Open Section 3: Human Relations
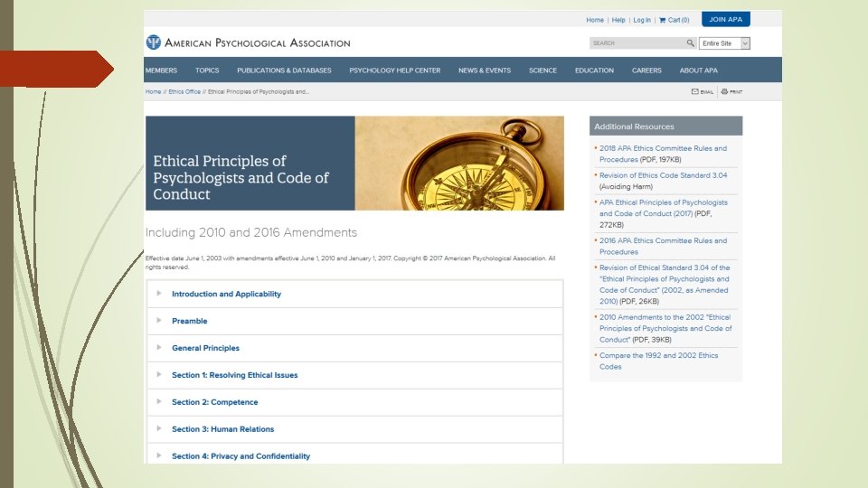 (x=222, y=429)
